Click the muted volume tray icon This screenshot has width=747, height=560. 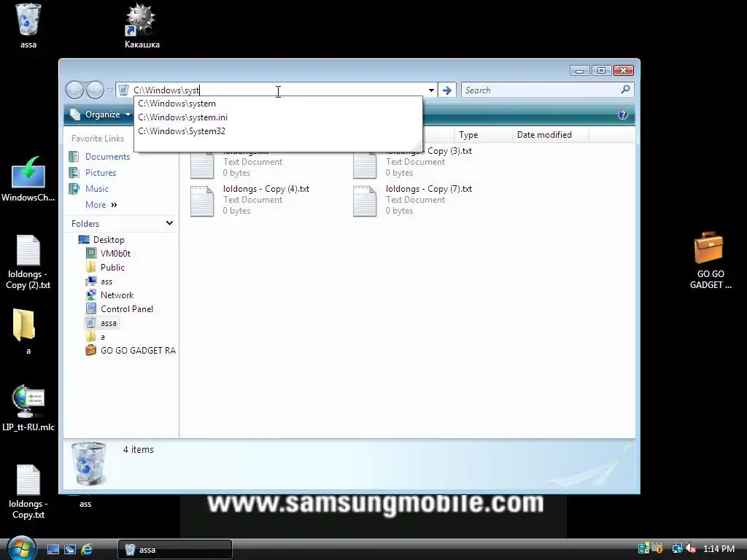click(x=691, y=548)
